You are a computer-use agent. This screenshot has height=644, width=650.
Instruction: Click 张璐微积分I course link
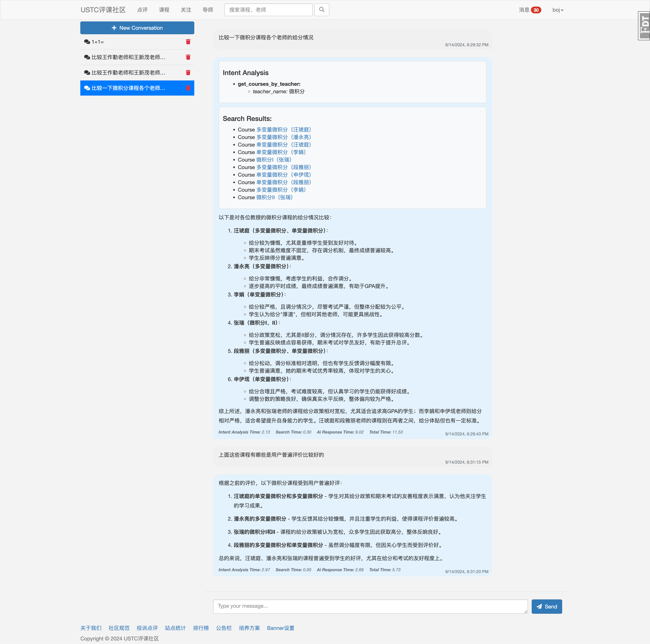pos(275,159)
